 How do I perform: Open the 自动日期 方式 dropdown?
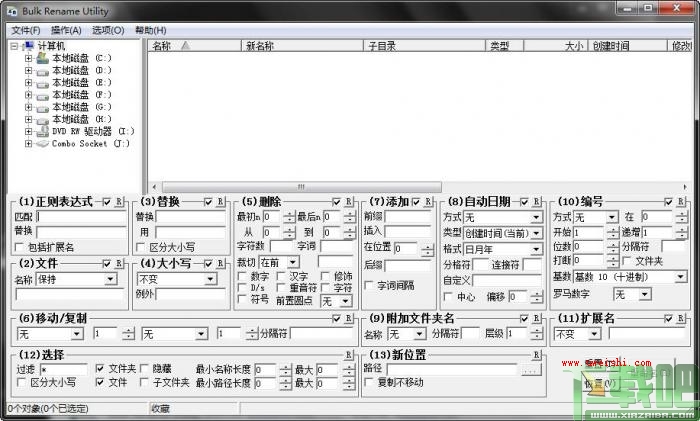[x=536, y=217]
